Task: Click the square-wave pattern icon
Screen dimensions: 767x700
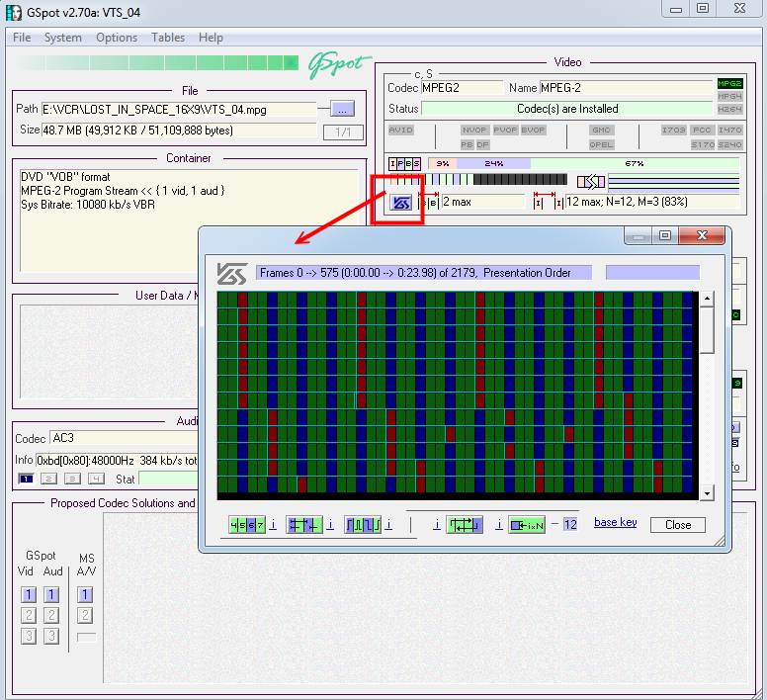Action: click(x=363, y=525)
